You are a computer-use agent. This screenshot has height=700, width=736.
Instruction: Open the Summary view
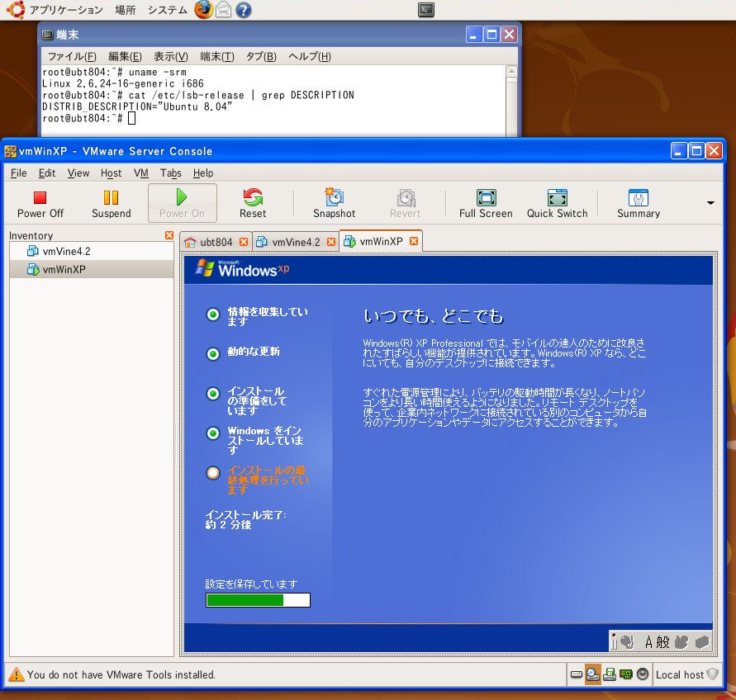639,204
